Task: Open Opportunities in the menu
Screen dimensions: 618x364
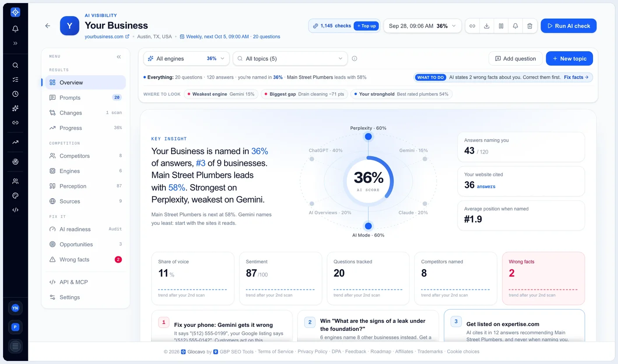Action: click(x=85, y=244)
